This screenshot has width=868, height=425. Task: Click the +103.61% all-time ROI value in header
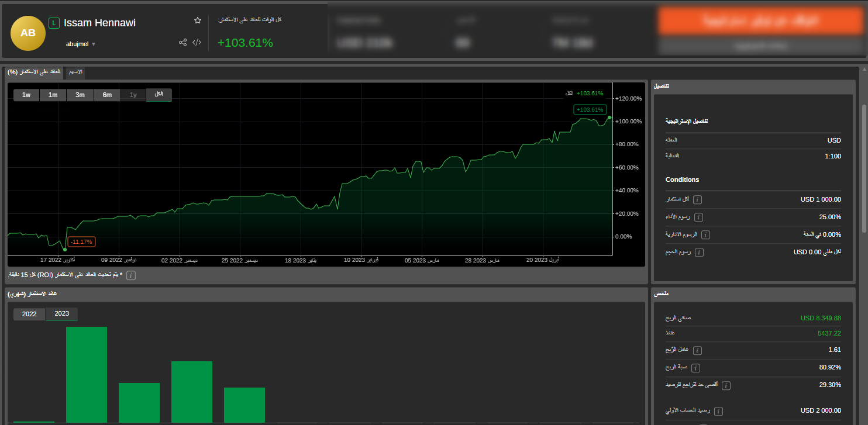coord(245,43)
